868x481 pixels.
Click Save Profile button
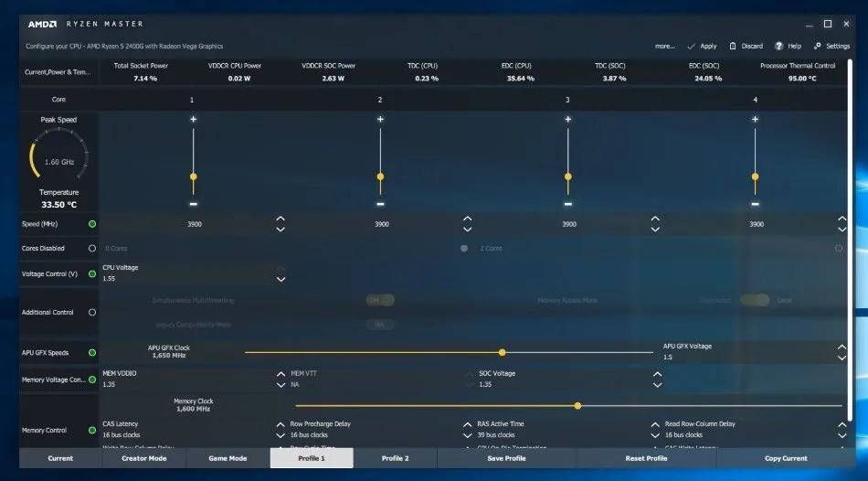click(506, 458)
